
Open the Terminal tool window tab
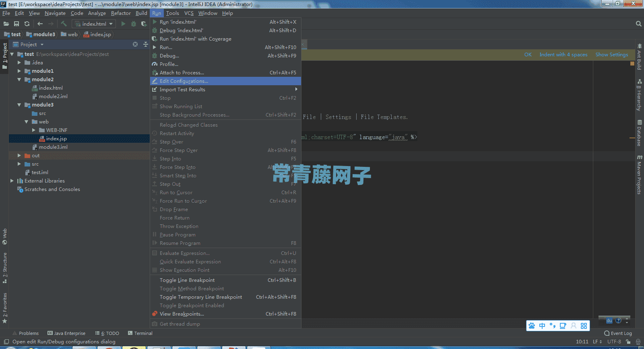[140, 333]
